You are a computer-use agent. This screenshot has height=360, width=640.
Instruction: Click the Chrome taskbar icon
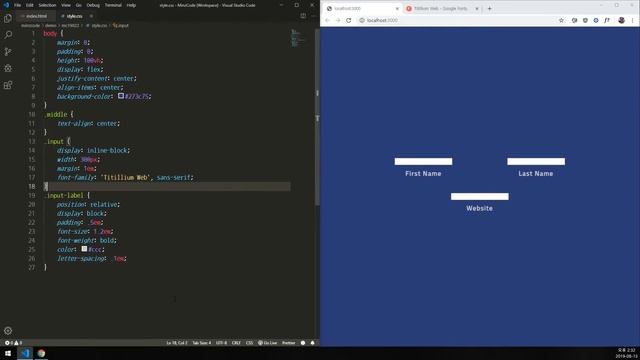coord(41,353)
